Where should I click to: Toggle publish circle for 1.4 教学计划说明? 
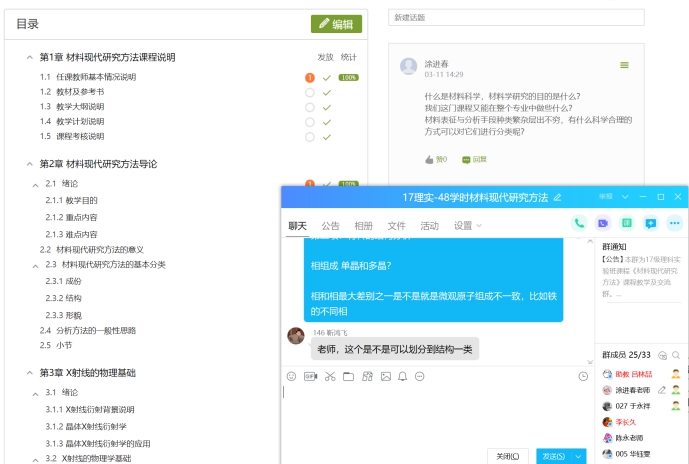(310, 121)
